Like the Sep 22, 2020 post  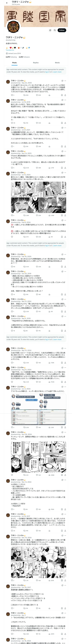pyautogui.click(x=37, y=95)
